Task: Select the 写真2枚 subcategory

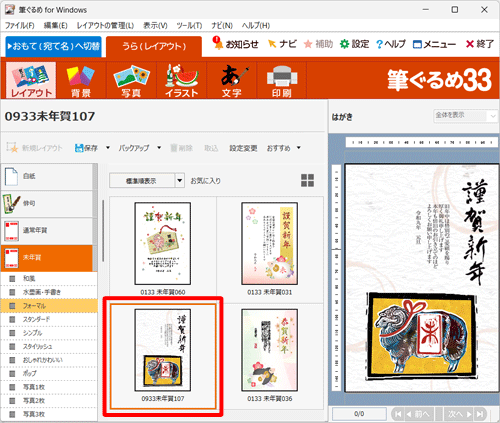Action: point(49,401)
